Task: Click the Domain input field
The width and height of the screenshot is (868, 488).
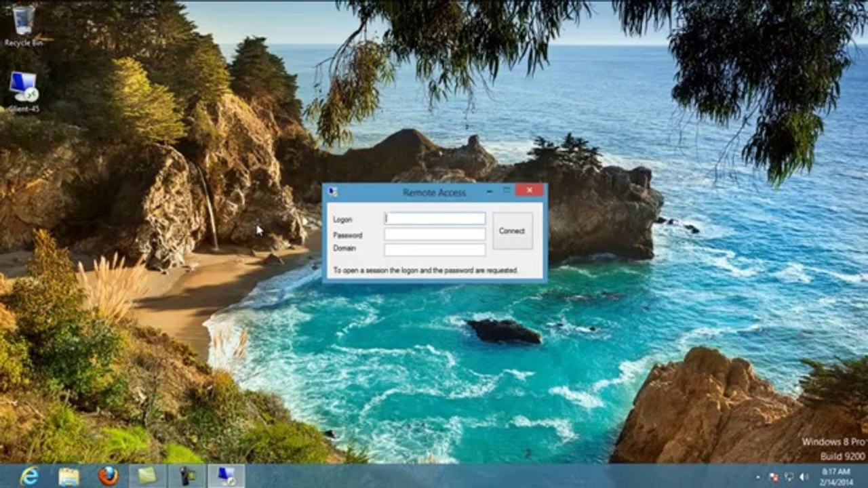Action: (435, 249)
